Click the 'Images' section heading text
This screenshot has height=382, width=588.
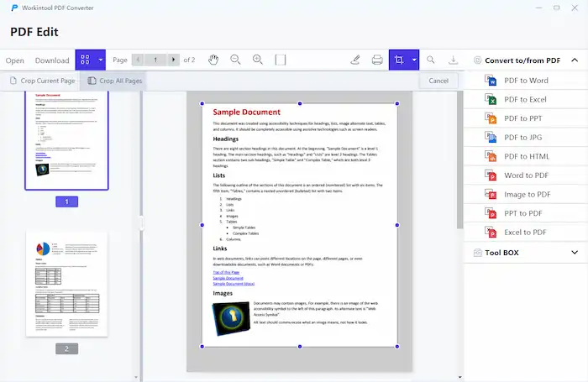pos(223,293)
